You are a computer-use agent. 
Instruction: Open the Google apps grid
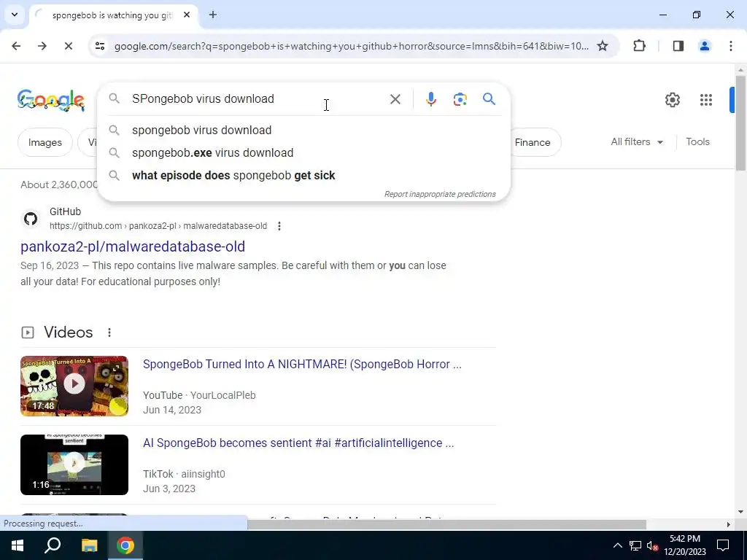tap(706, 100)
